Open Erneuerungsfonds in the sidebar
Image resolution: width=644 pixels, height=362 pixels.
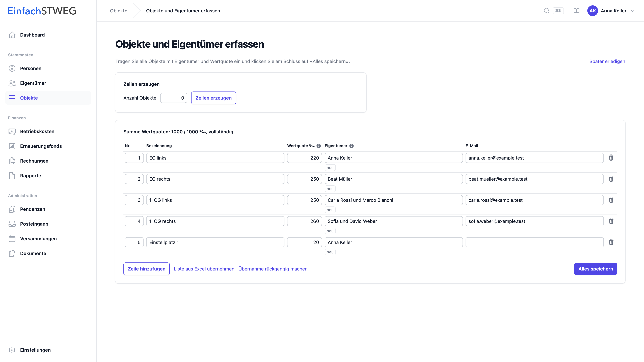pyautogui.click(x=48, y=146)
